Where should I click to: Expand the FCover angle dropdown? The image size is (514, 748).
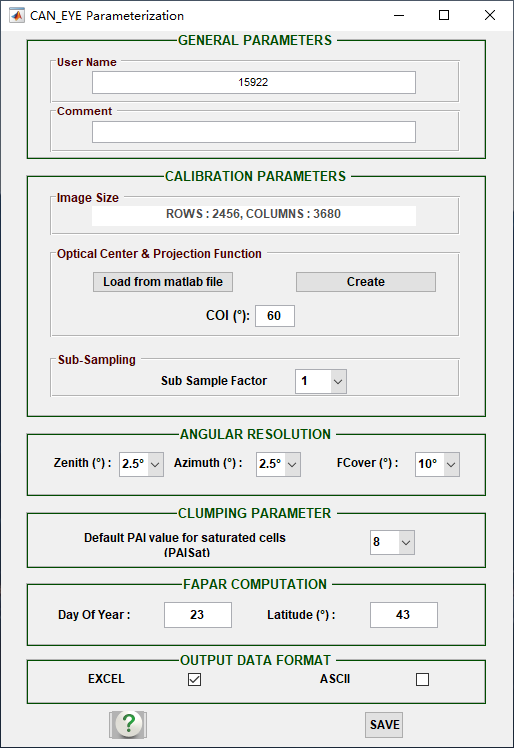coord(437,464)
